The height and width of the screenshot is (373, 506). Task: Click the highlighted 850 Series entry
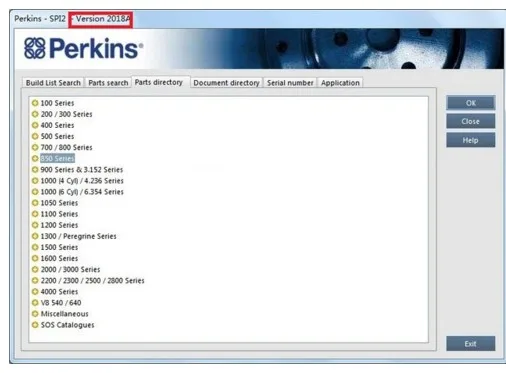(57, 158)
